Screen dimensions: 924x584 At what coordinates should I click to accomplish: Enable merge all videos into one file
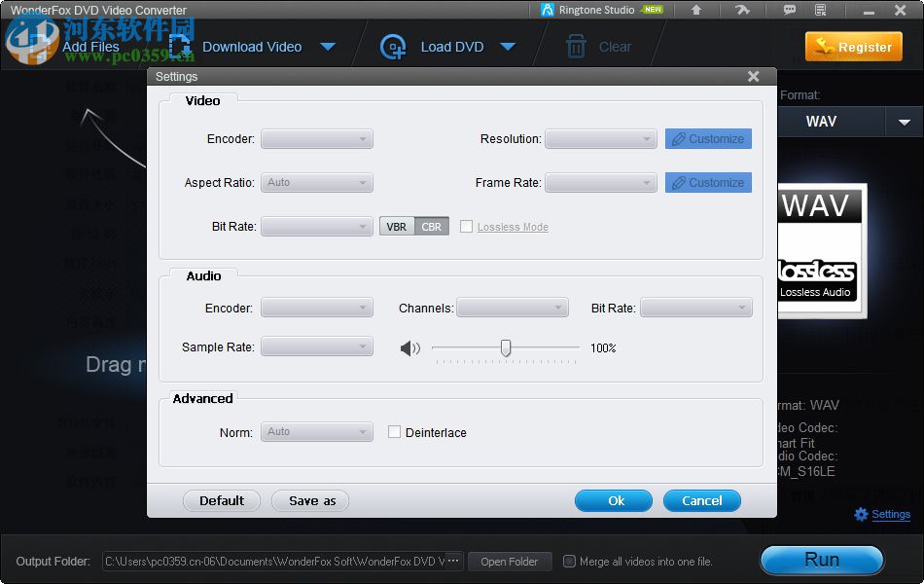[x=569, y=561]
